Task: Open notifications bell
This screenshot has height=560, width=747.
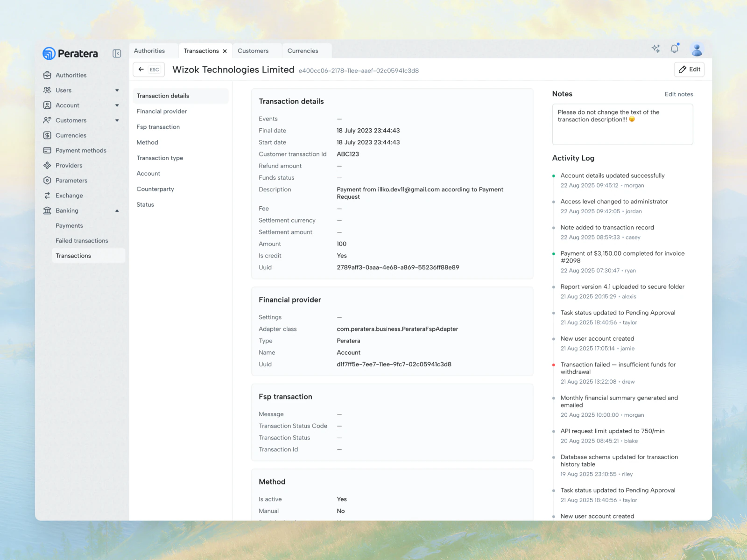Action: (675, 49)
